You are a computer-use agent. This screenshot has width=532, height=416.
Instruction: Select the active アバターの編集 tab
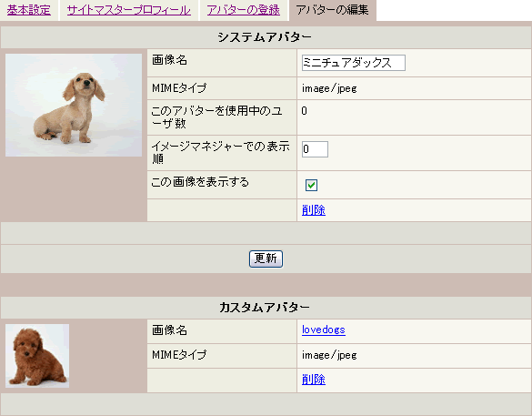click(332, 10)
